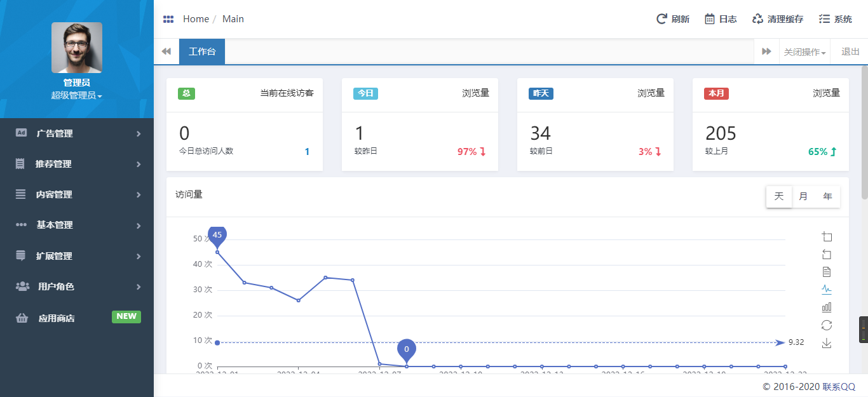868x397 pixels.
Task: Select the 工作台 tab
Action: click(x=202, y=51)
